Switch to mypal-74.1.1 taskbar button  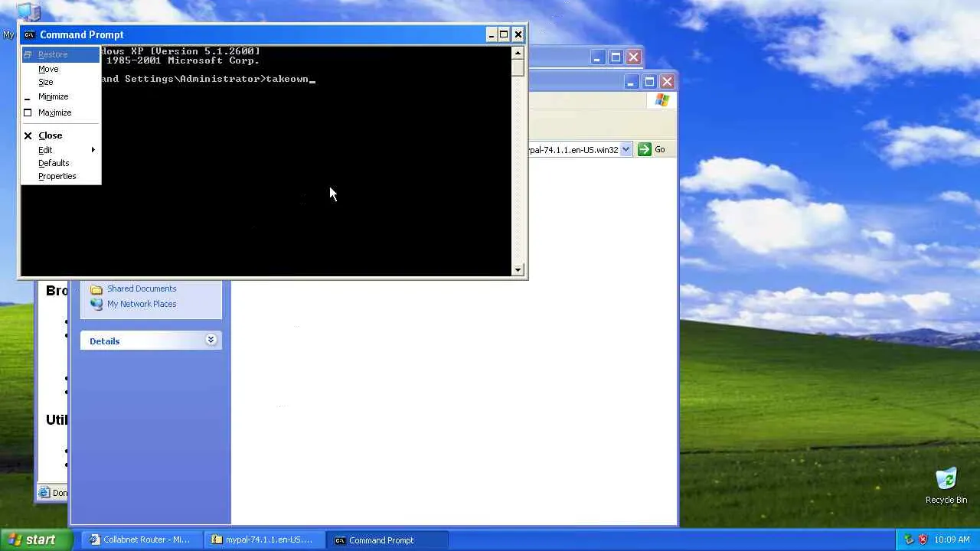pyautogui.click(x=264, y=540)
